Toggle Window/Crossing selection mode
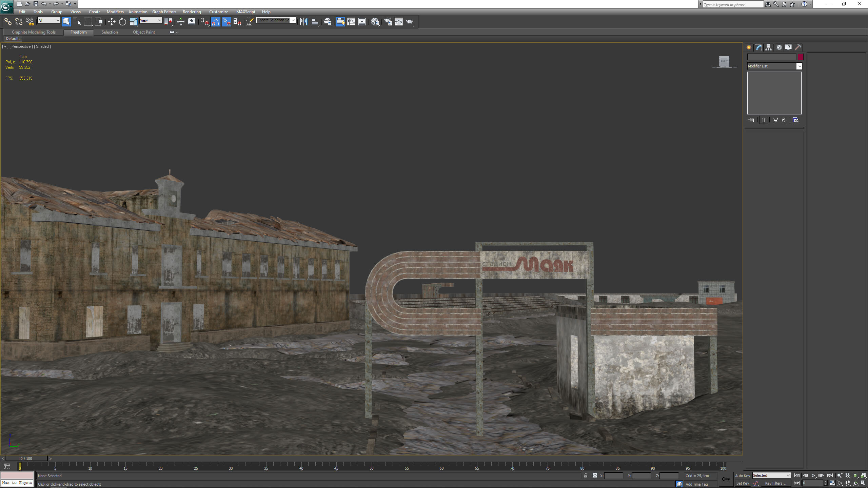This screenshot has width=868, height=488. pos(99,22)
